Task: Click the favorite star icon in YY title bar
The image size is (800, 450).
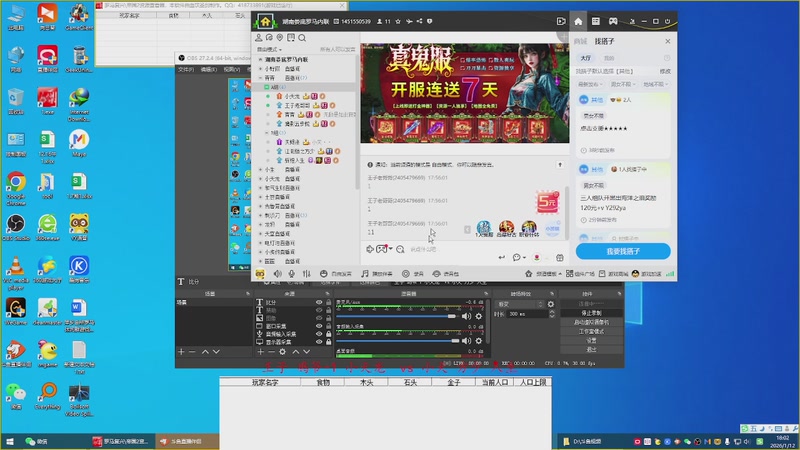Action: (x=398, y=21)
